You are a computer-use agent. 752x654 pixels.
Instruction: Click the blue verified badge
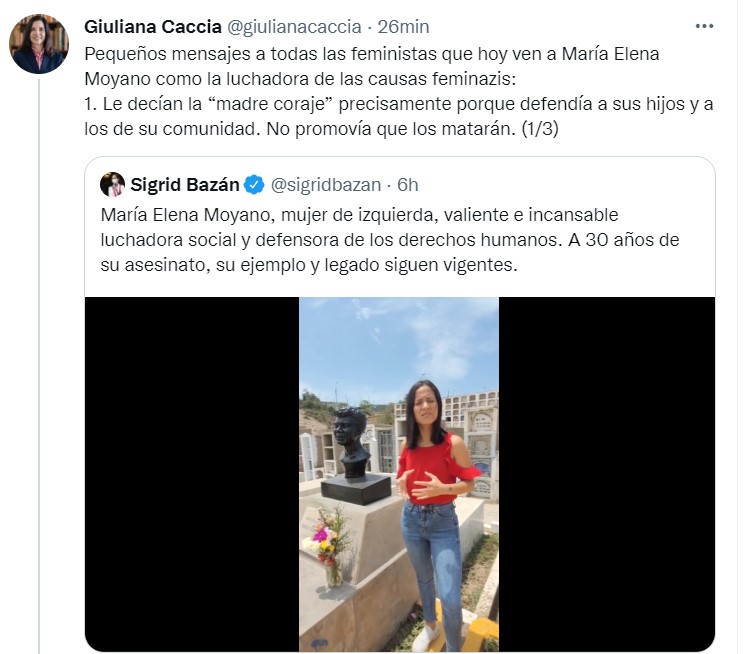pos(254,185)
